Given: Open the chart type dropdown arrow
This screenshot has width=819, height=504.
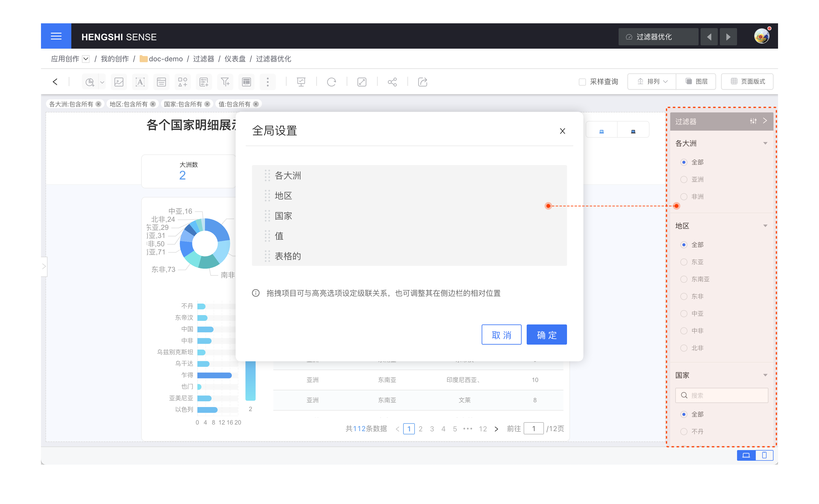Looking at the screenshot, I should (102, 82).
